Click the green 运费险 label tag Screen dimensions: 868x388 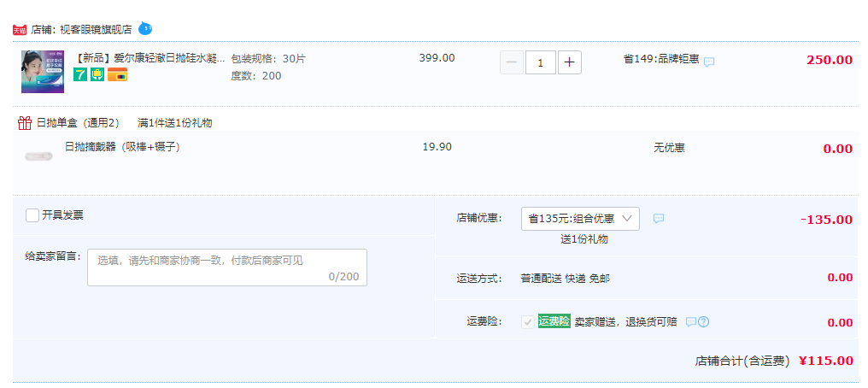pyautogui.click(x=554, y=321)
